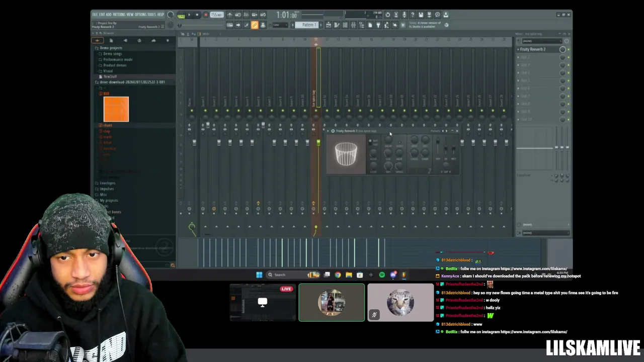Viewport: 644px width, 362px height.
Task: Select the browser All tab icon
Action: click(x=97, y=40)
